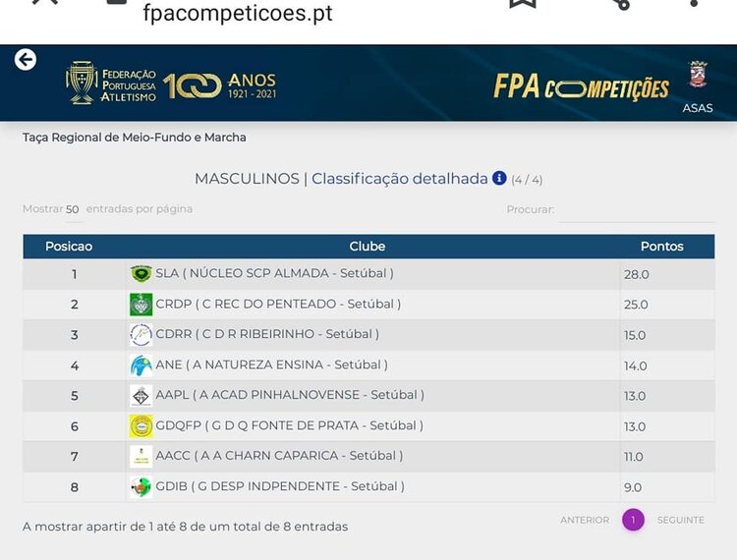Open the ASAS club crest
Image resolution: width=737 pixels, height=560 pixels.
pos(698,77)
